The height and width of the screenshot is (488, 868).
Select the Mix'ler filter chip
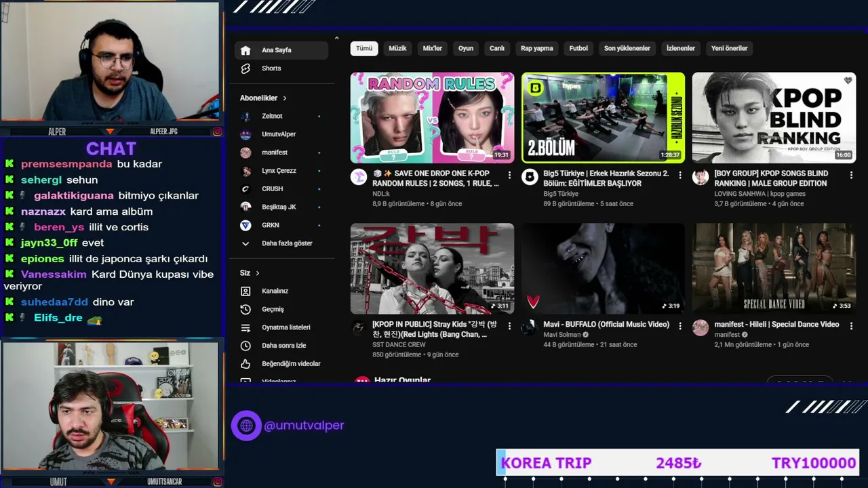click(x=433, y=48)
